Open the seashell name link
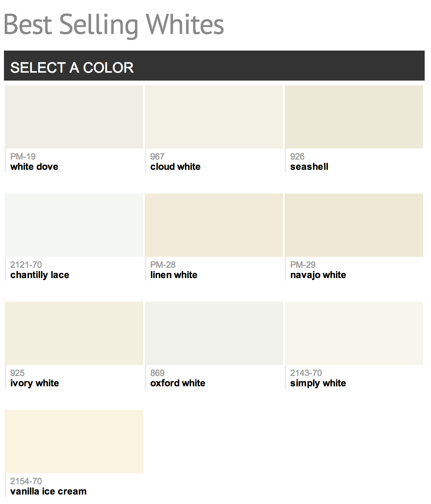 point(309,167)
